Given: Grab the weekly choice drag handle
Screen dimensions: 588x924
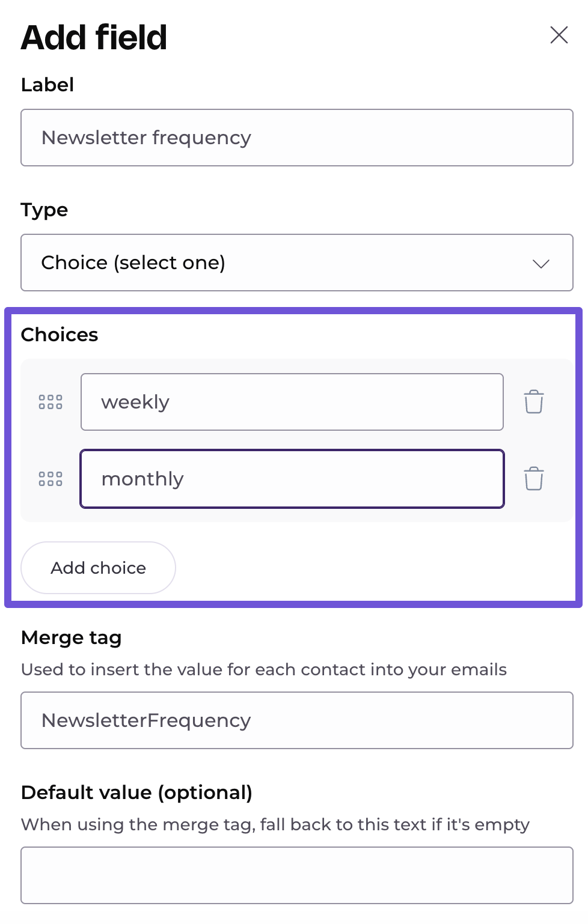Looking at the screenshot, I should click(x=51, y=402).
